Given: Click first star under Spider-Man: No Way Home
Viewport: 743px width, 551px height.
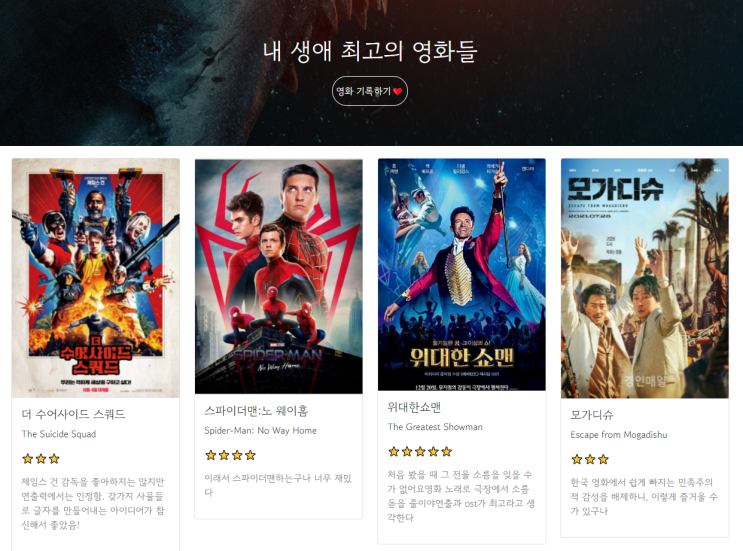Looking at the screenshot, I should click(211, 455).
